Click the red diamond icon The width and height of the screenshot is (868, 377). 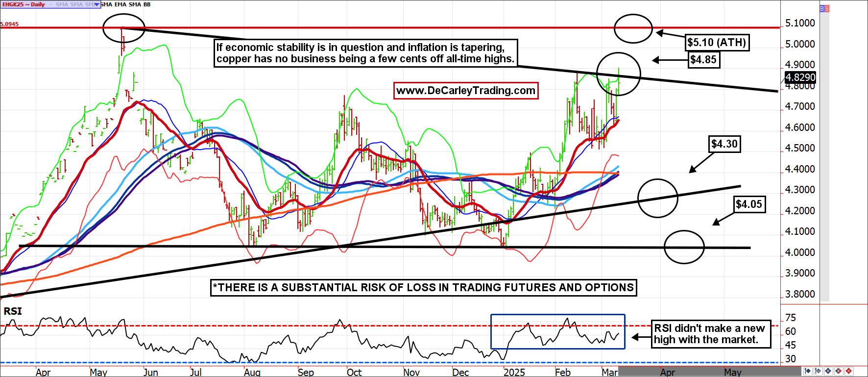848,371
